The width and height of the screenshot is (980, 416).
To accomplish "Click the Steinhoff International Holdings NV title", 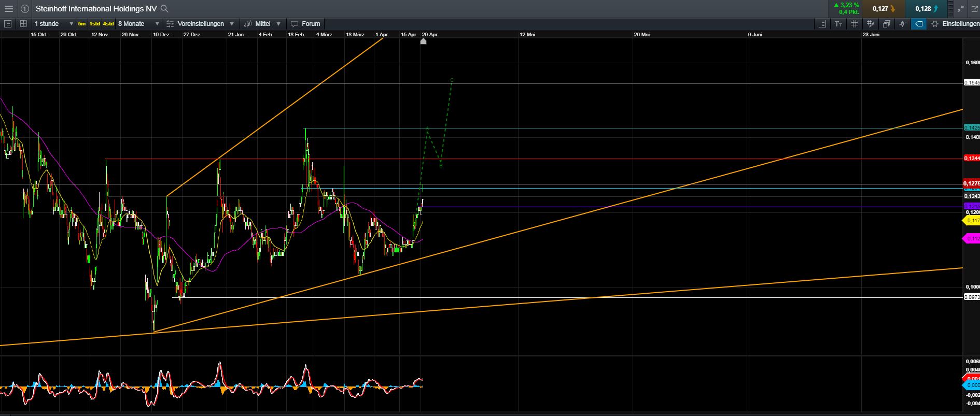I will (96, 9).
